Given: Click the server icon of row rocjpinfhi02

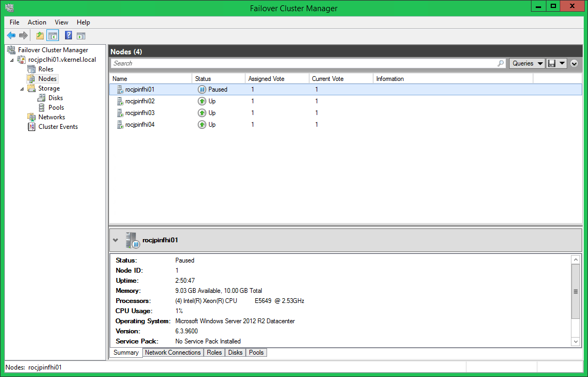Looking at the screenshot, I should (x=120, y=101).
